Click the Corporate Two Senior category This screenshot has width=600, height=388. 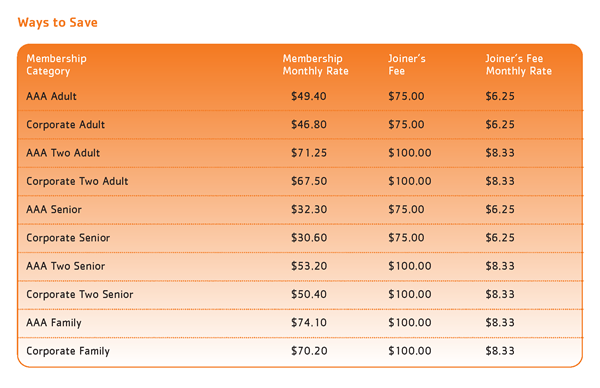80,295
